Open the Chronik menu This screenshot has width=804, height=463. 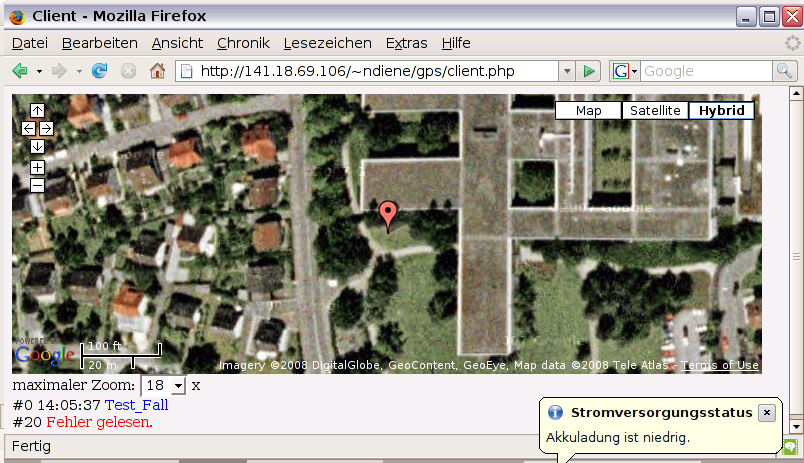tap(243, 43)
